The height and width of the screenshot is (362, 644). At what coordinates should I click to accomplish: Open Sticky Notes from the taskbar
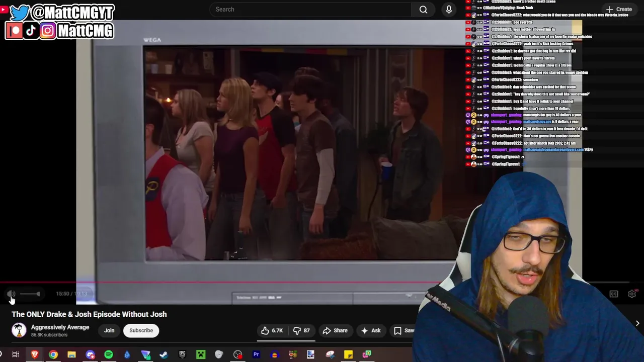tap(348, 354)
